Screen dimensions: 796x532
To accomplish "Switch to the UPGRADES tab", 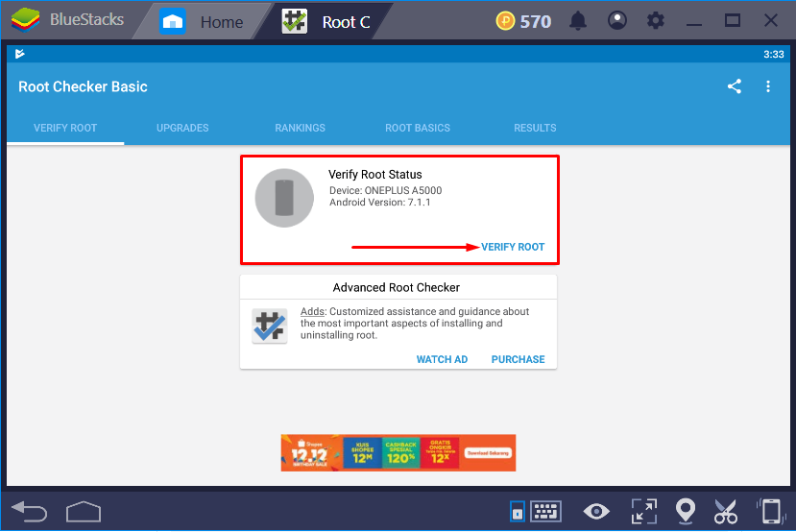I will pyautogui.click(x=182, y=128).
